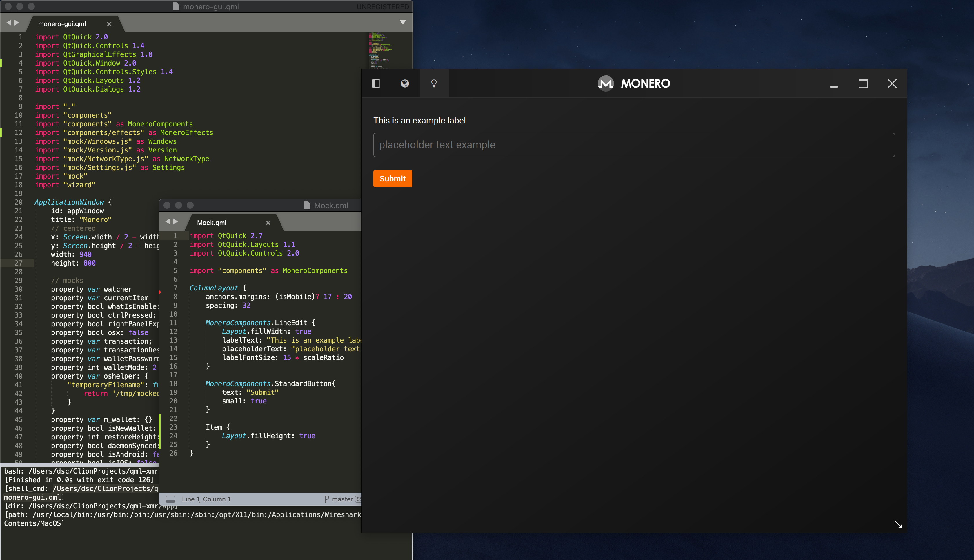Click the Submit button
Screen dimensions: 974x560
click(x=392, y=179)
